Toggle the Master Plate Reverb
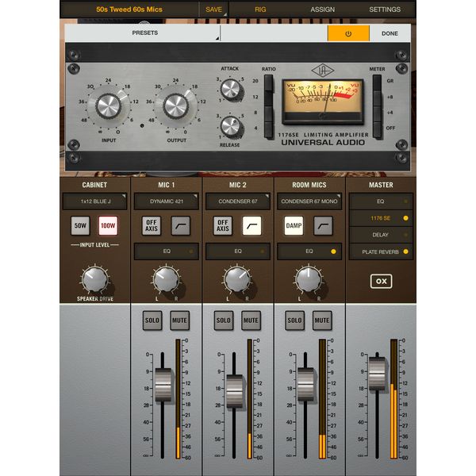The height and width of the screenshot is (476, 476). 381,251
